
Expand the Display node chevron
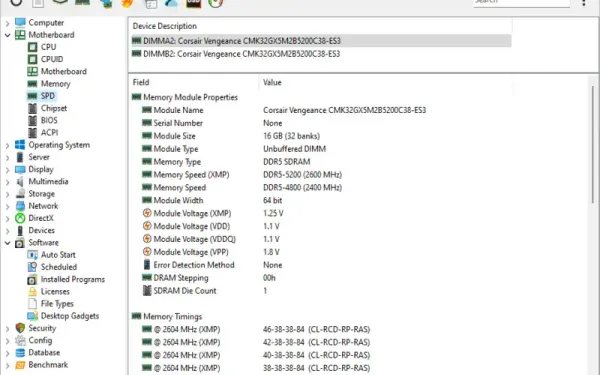coord(7,170)
